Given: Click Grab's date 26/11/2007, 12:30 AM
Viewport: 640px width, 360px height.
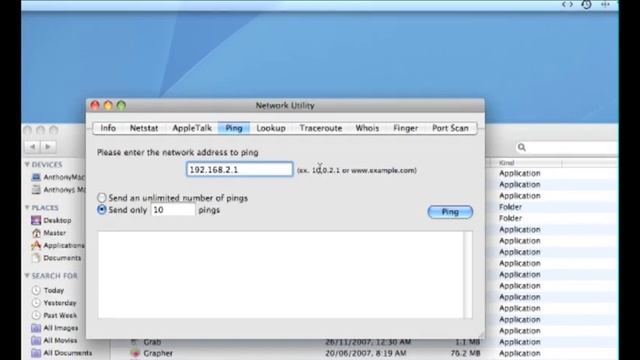Looking at the screenshot, I should click(x=368, y=342).
